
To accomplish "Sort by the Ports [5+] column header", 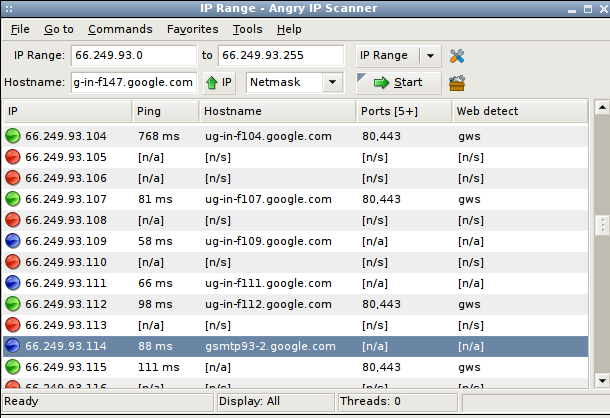I will pos(404,111).
